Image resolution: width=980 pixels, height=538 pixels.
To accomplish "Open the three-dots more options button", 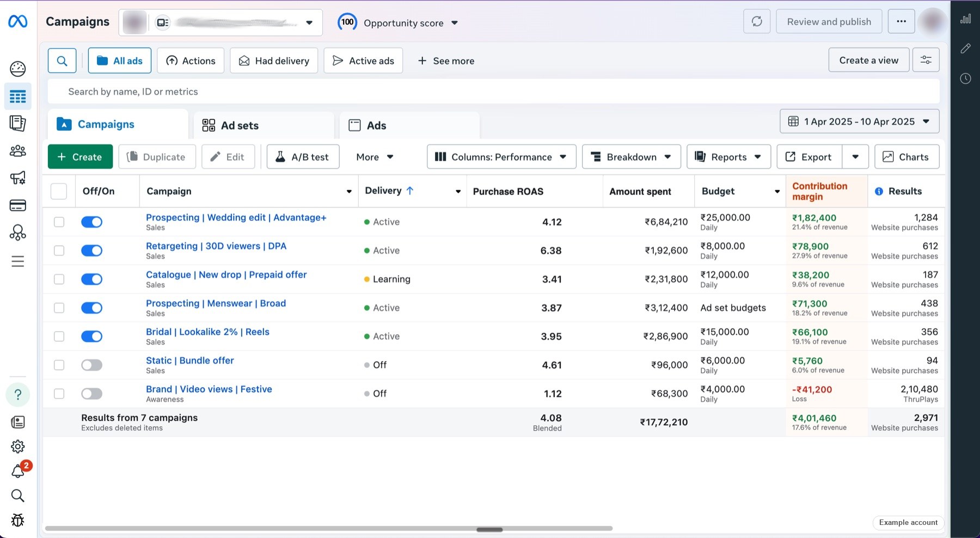I will point(902,22).
